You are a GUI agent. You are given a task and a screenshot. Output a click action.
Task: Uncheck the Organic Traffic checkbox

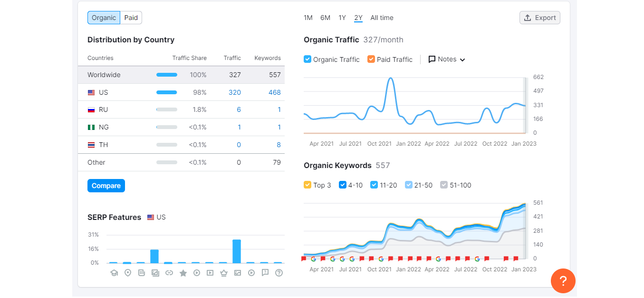pyautogui.click(x=308, y=60)
